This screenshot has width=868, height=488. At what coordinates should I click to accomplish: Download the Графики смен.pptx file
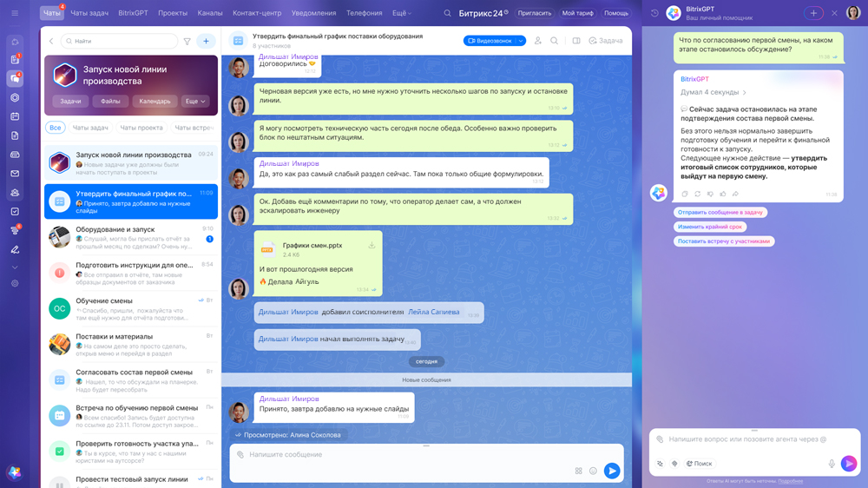tap(372, 246)
